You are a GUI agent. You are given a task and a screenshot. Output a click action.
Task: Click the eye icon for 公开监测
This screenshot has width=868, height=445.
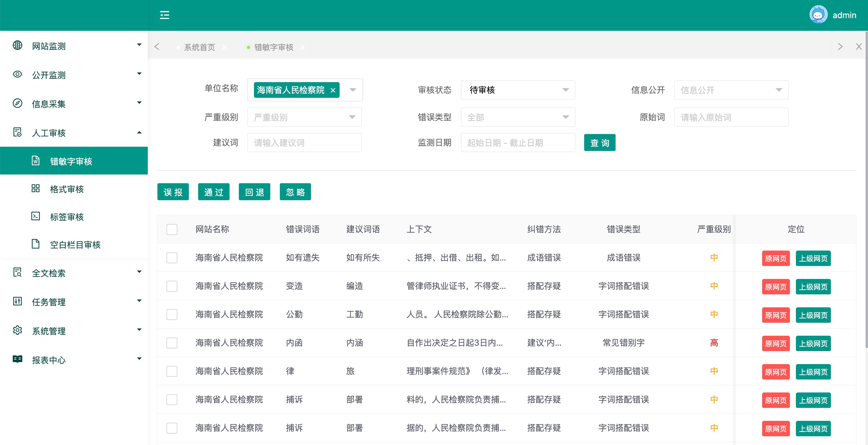(x=17, y=74)
